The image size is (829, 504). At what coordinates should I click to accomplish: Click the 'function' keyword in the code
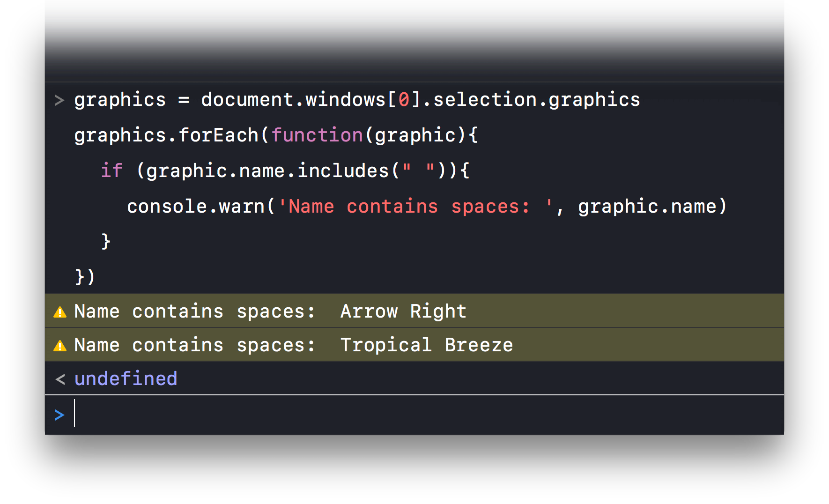tap(317, 135)
